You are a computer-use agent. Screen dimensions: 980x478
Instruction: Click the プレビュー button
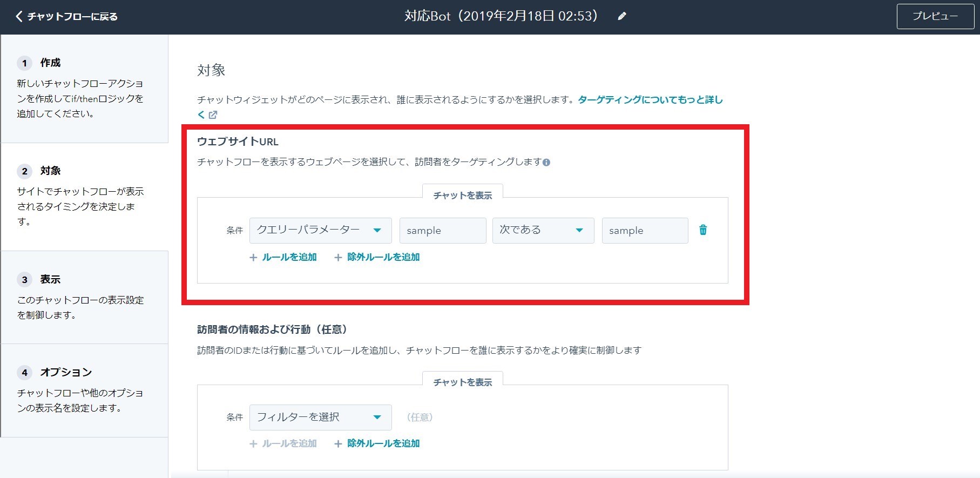[x=935, y=16]
